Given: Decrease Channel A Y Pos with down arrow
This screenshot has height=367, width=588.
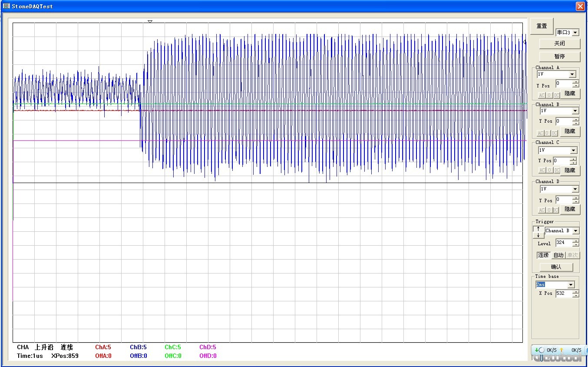Looking at the screenshot, I should pos(576,86).
